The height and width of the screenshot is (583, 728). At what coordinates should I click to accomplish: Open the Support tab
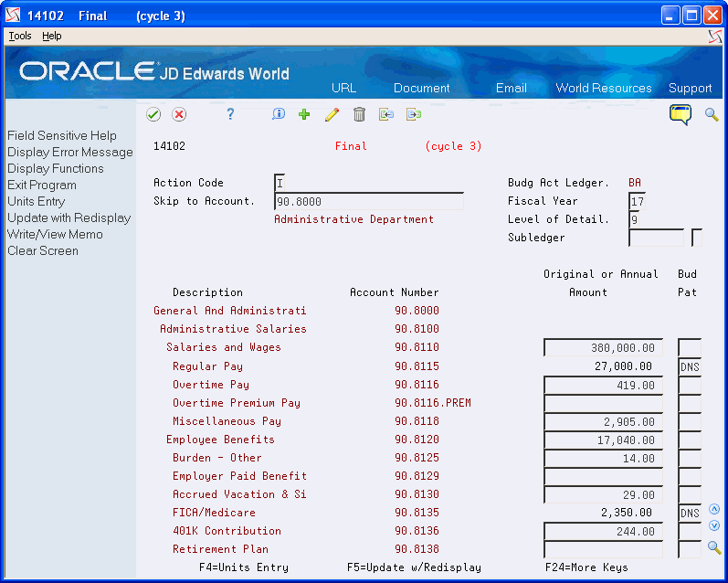point(690,88)
